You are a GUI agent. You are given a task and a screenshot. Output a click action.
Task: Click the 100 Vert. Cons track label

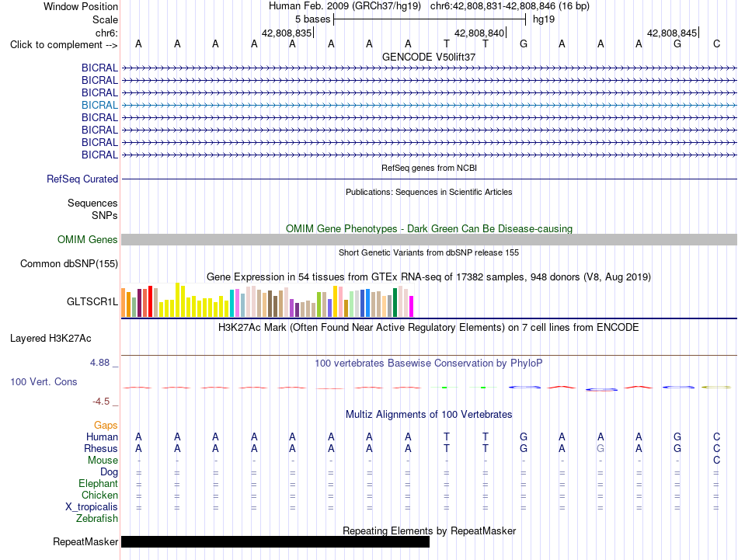[x=44, y=381]
